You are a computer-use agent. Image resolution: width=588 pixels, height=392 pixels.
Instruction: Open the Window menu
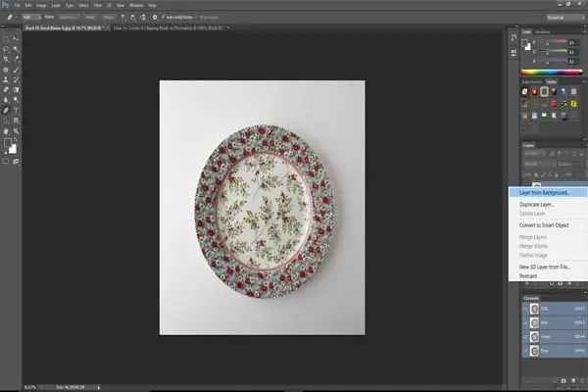pyautogui.click(x=136, y=6)
